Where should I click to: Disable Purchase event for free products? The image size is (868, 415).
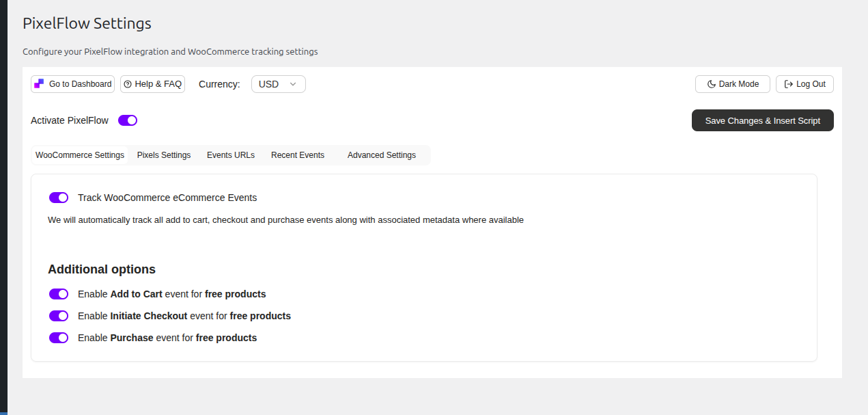pos(59,337)
